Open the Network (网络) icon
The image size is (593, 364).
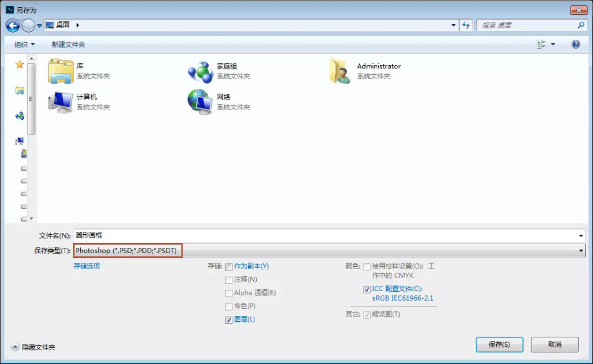pos(202,101)
